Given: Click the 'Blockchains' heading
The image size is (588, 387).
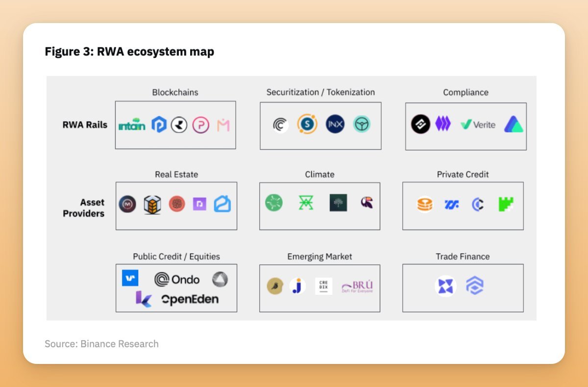Looking at the screenshot, I should (x=175, y=92).
